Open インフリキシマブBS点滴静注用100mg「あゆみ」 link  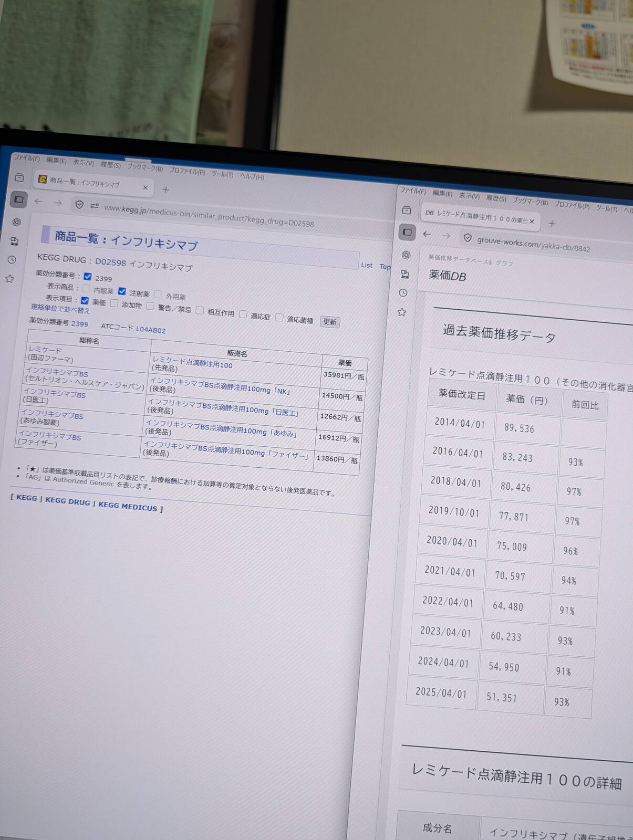point(222,429)
